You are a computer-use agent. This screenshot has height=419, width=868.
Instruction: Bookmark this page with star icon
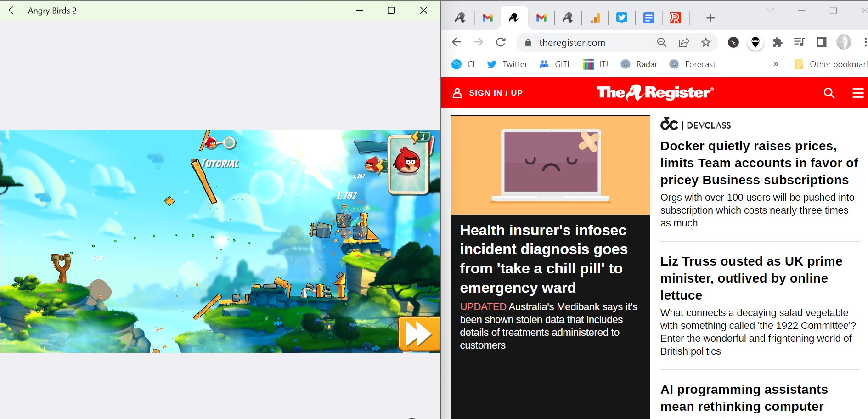[x=706, y=42]
